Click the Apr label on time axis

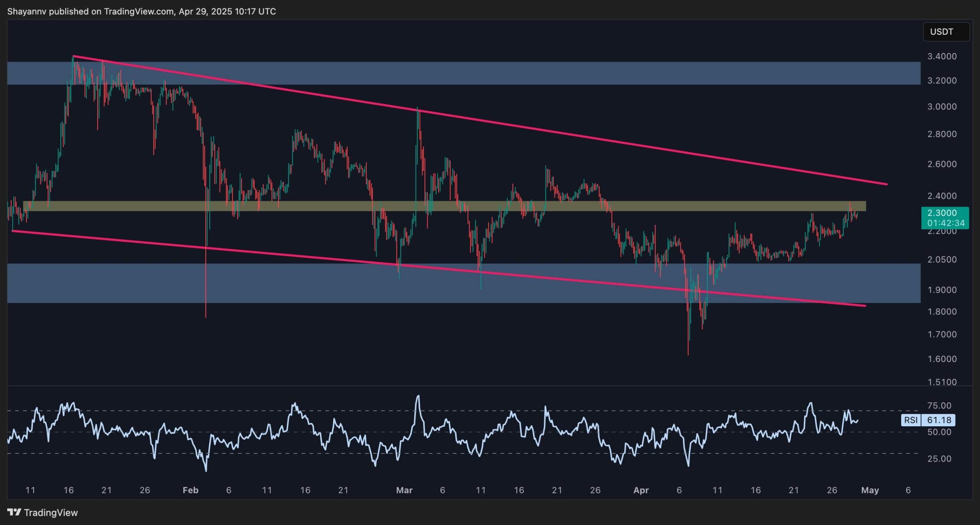click(x=641, y=490)
